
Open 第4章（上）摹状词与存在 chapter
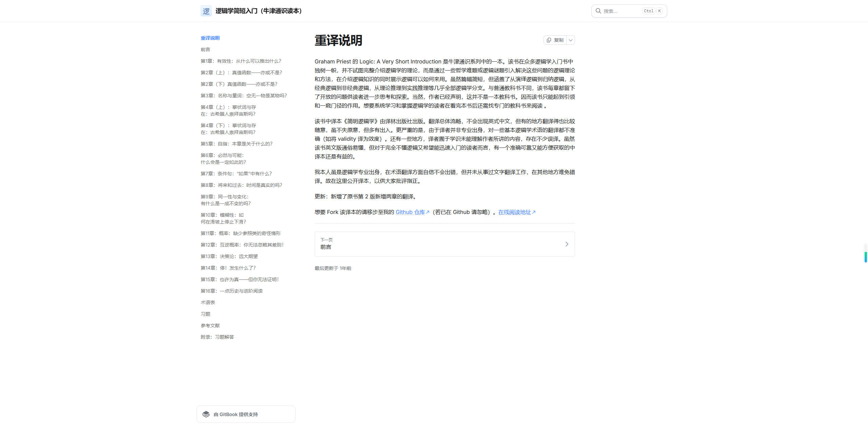pos(228,111)
